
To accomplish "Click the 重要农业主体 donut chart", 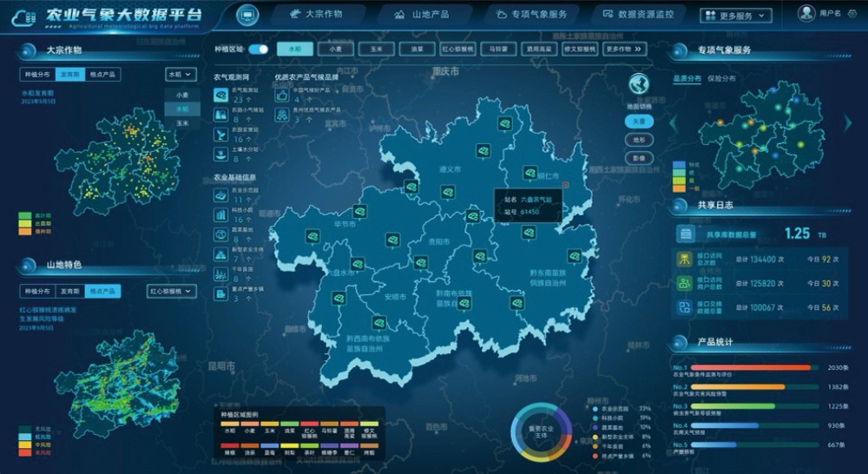I will pos(541,432).
